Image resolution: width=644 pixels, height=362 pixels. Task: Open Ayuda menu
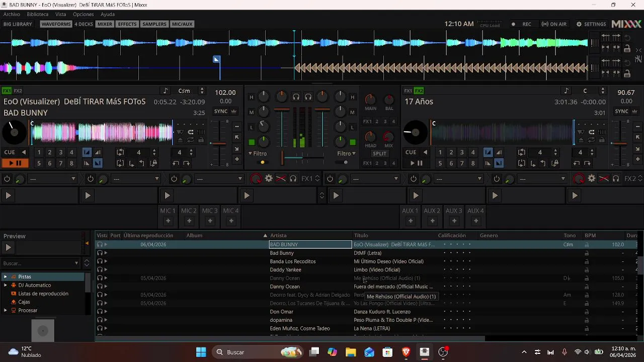tap(107, 15)
